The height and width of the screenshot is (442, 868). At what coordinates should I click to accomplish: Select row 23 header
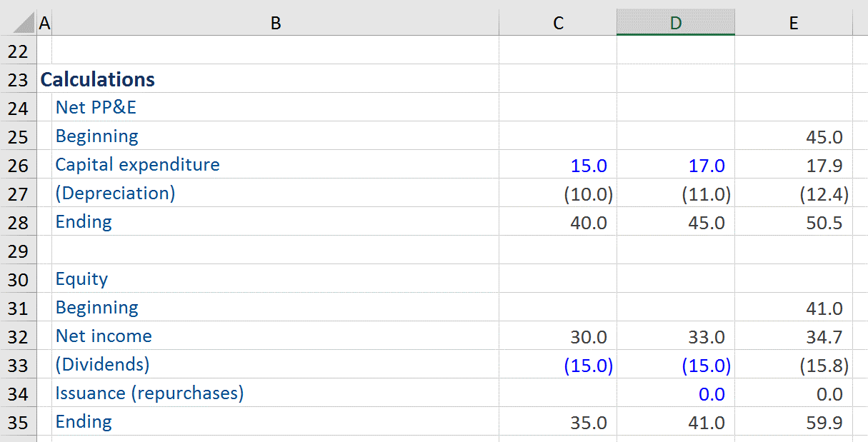tap(19, 79)
